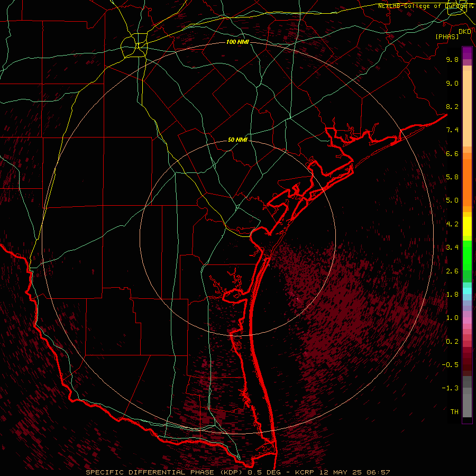Click the 1.8 value on color scale
Image resolution: width=476 pixels, height=476 pixels.
[x=452, y=295]
